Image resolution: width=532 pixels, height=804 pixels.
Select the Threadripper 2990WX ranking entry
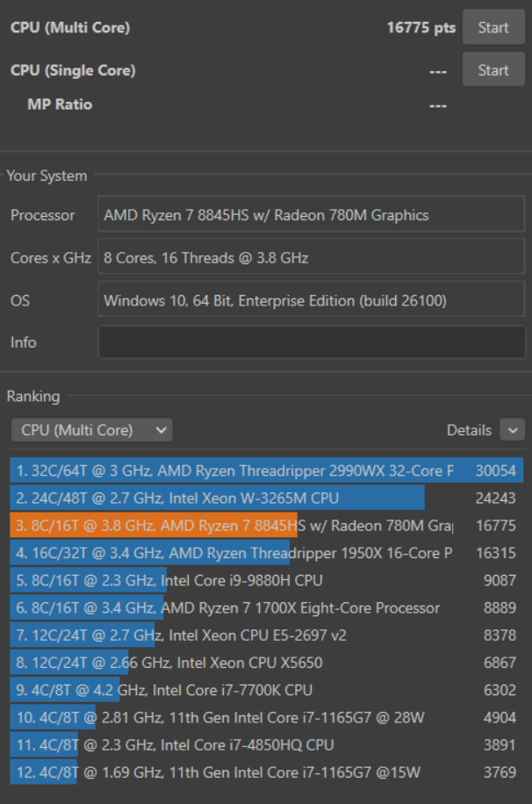pos(263,470)
